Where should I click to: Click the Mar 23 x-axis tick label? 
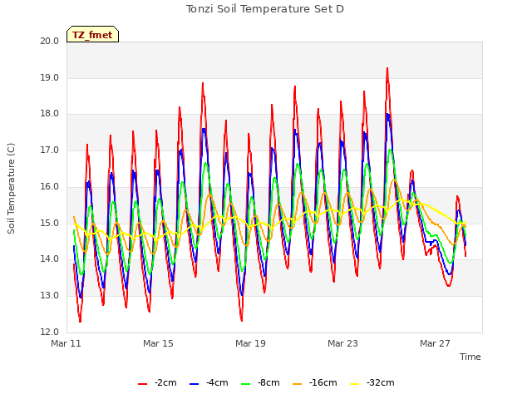click(342, 343)
